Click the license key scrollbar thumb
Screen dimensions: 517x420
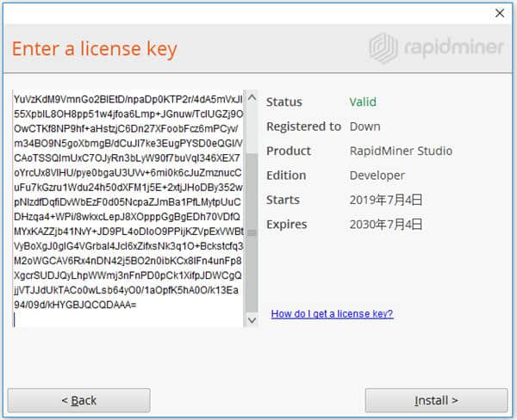click(x=252, y=232)
